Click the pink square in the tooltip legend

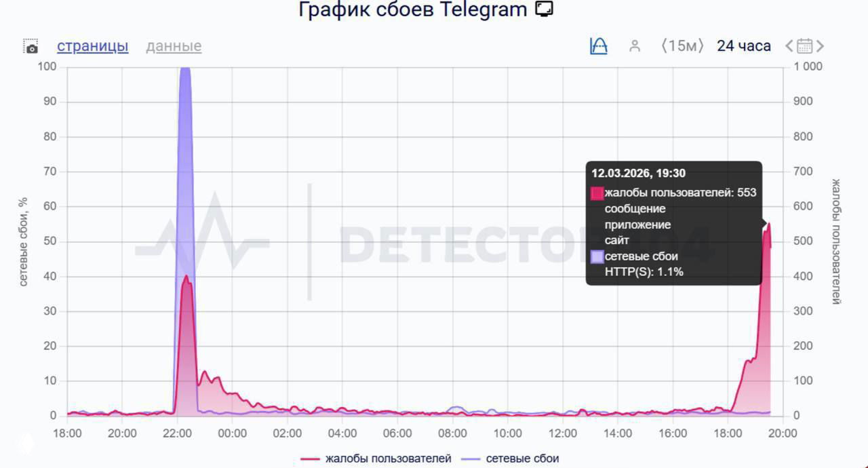coord(597,193)
